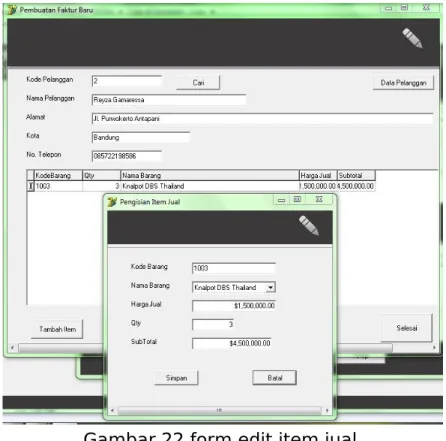Expand the Nama Barang dropdown arrow
The width and height of the screenshot is (446, 441).
point(271,287)
